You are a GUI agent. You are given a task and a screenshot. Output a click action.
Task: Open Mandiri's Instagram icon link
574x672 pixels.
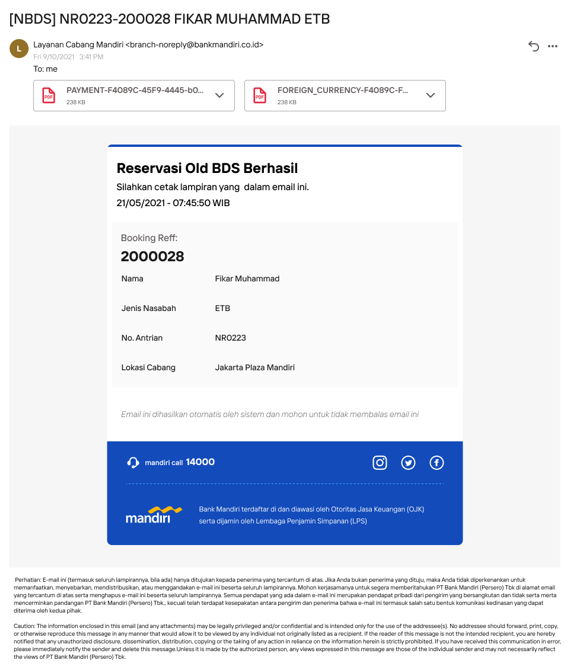tap(379, 463)
